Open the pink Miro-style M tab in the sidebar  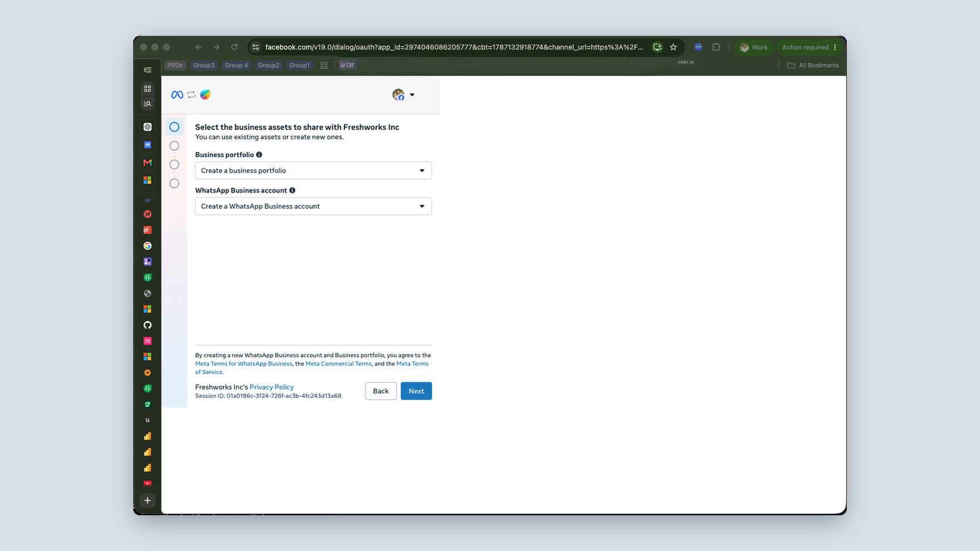pyautogui.click(x=148, y=341)
